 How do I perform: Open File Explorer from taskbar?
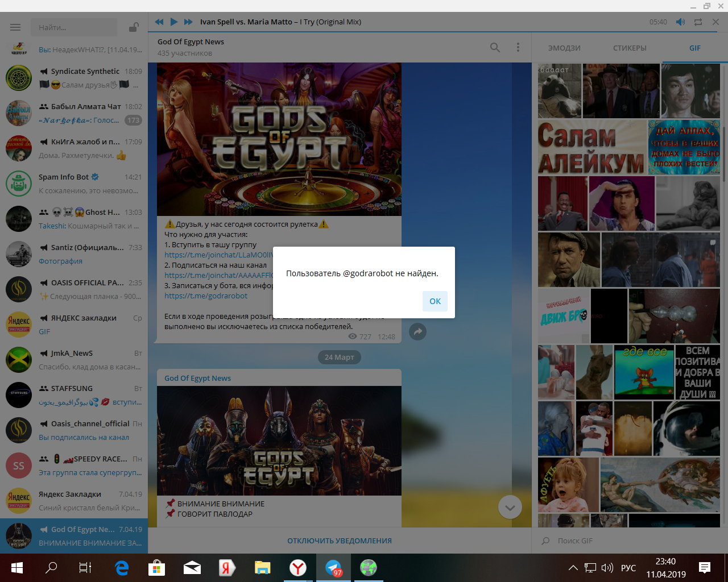tap(262, 568)
